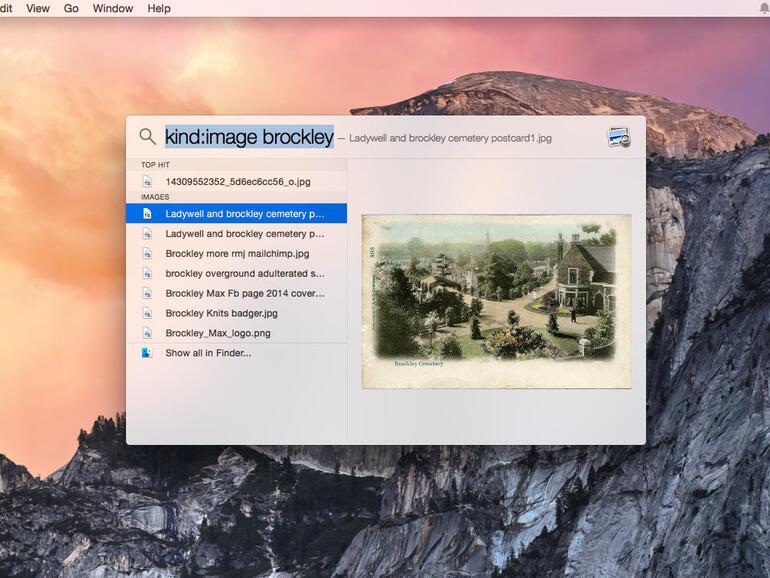Click Show all in Finder...
The width and height of the screenshot is (770, 578).
point(237,353)
